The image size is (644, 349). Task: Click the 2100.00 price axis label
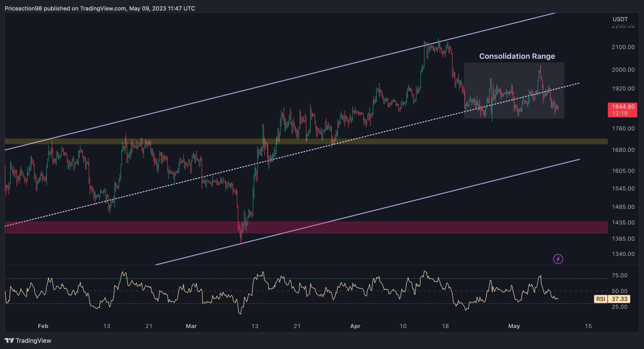pyautogui.click(x=623, y=47)
